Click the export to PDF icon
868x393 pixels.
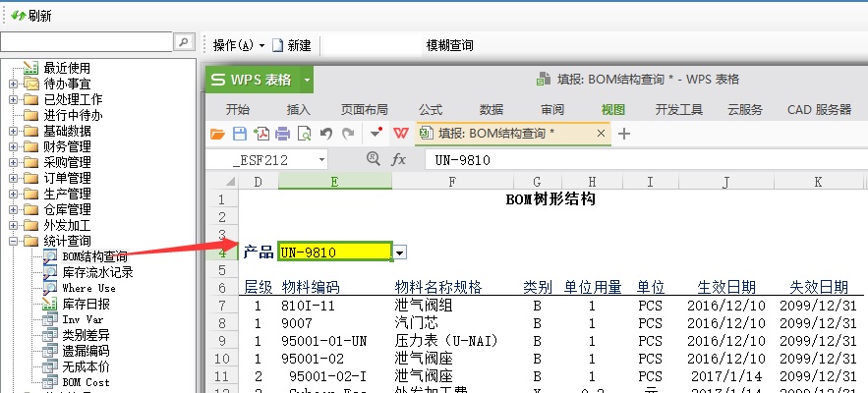coord(260,134)
